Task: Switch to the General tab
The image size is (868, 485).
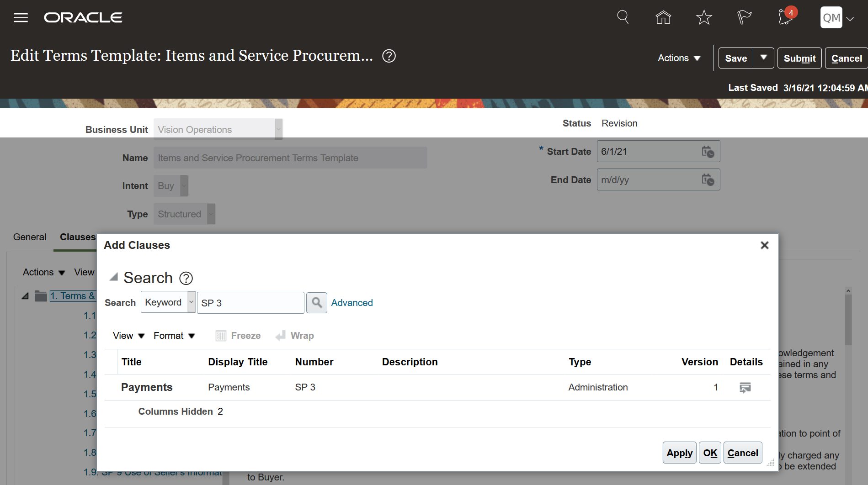Action: [x=30, y=237]
